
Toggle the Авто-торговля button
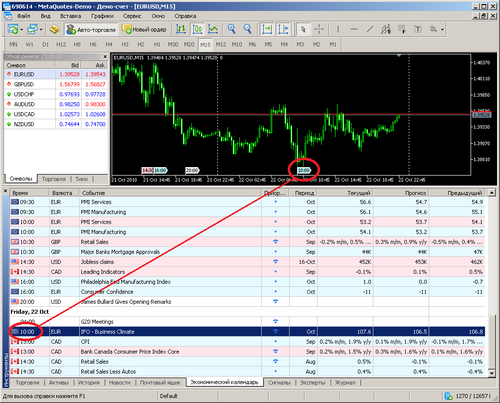tap(91, 30)
